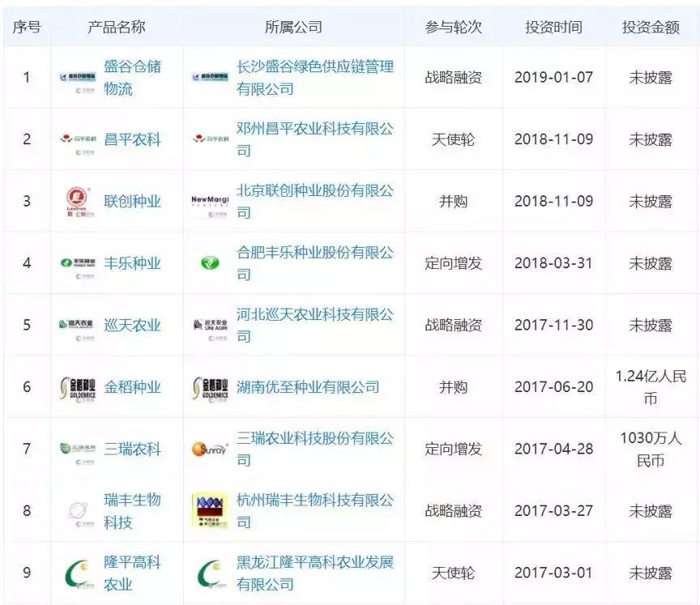The image size is (700, 605).
Task: Select the 丰乐种业 product name
Action: pyautogui.click(x=132, y=263)
